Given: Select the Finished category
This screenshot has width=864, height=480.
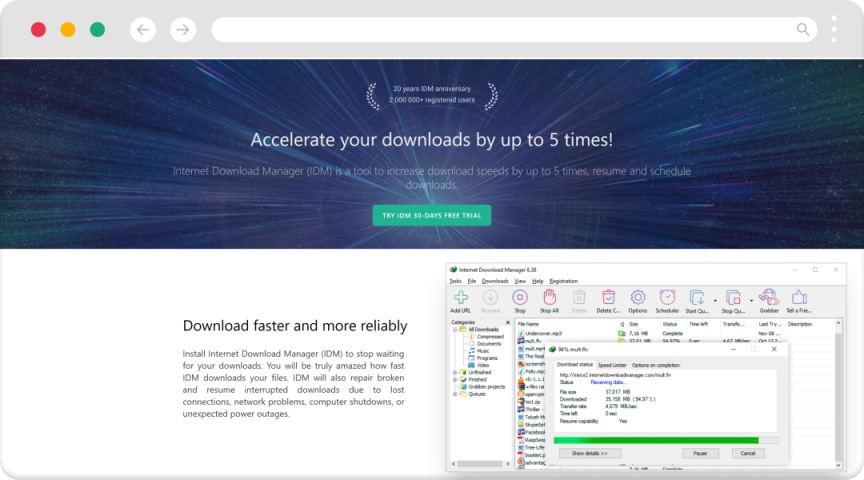Looking at the screenshot, I should click(x=477, y=380).
